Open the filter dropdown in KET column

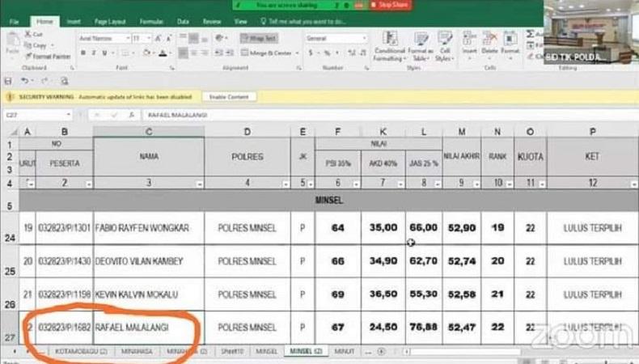[x=632, y=184]
